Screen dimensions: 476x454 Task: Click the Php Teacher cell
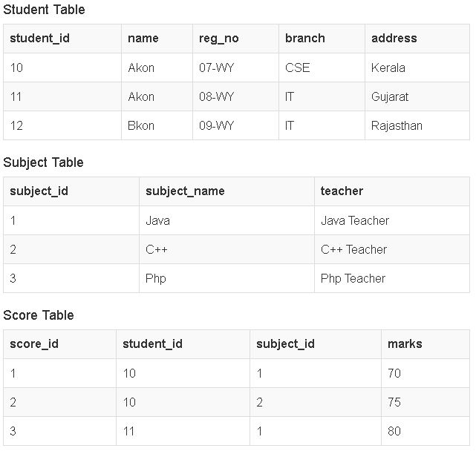[x=353, y=278]
